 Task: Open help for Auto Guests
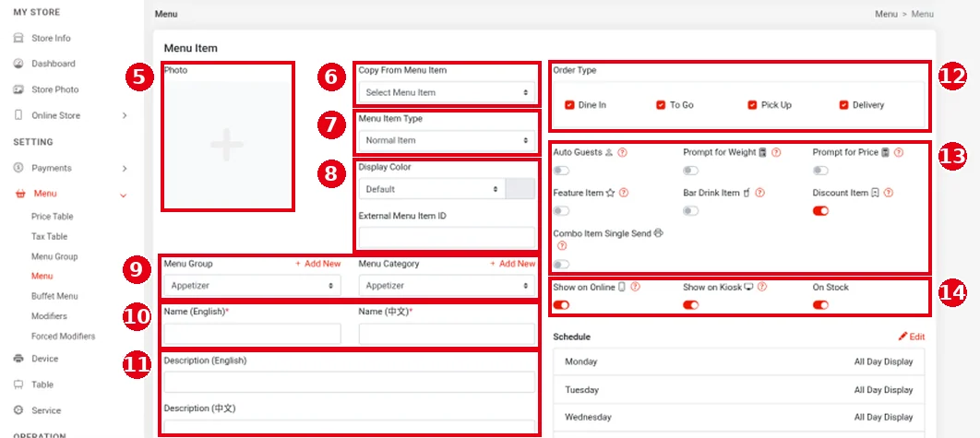[x=622, y=152]
